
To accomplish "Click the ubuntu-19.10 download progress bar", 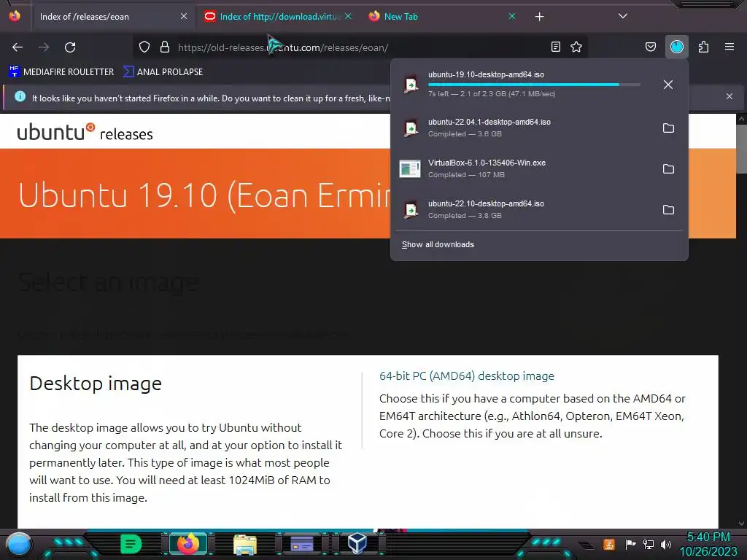I will point(534,85).
